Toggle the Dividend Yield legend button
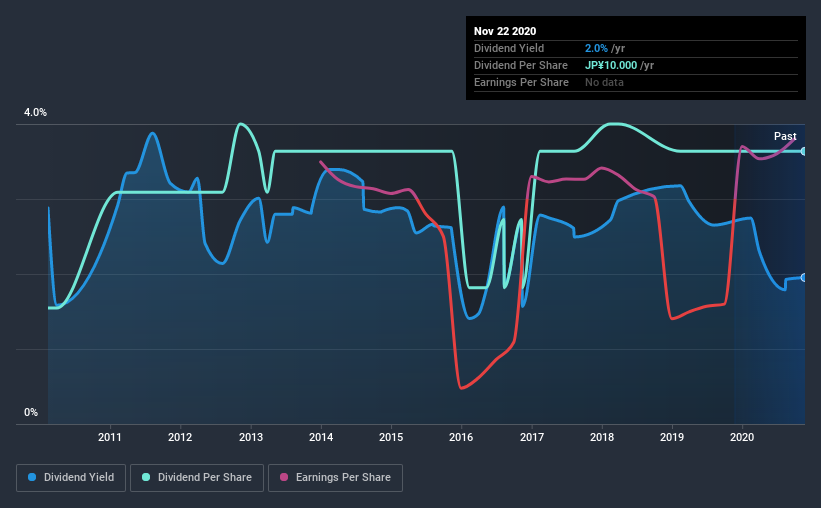Viewport: 821px width, 508px height. click(x=71, y=478)
